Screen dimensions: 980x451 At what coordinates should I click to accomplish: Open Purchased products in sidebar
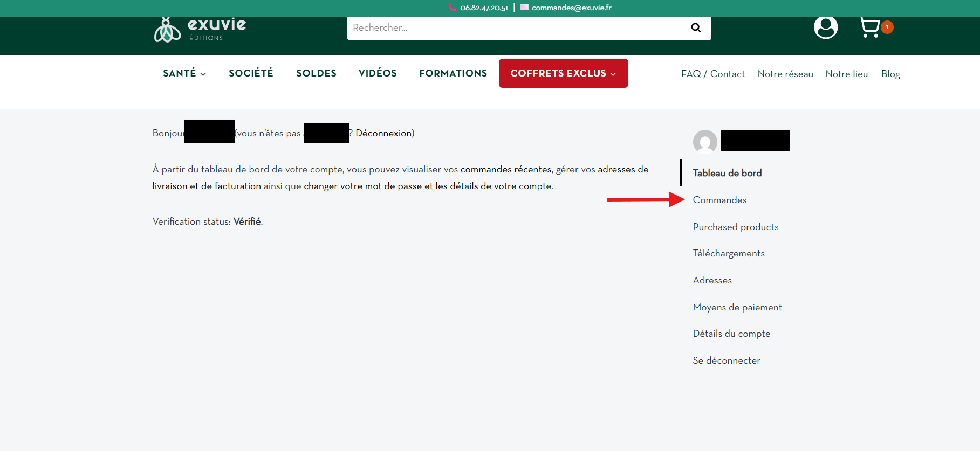736,227
